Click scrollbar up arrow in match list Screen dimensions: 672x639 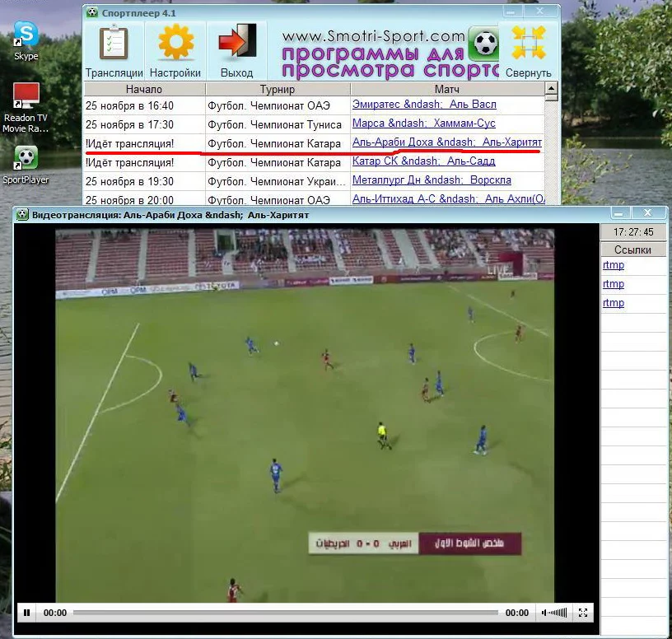click(551, 88)
